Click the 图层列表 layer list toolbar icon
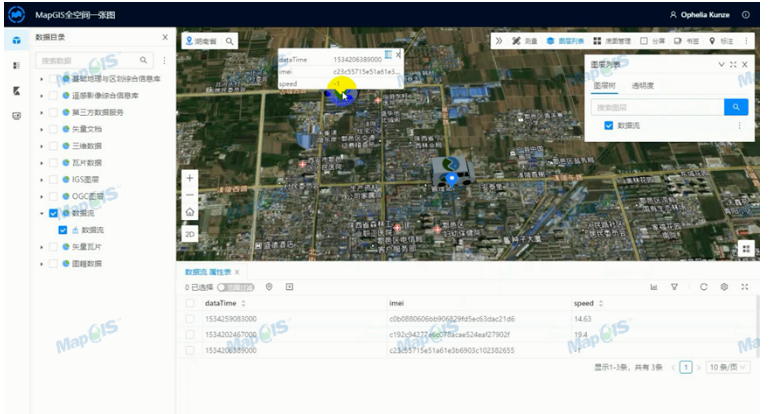 click(565, 41)
